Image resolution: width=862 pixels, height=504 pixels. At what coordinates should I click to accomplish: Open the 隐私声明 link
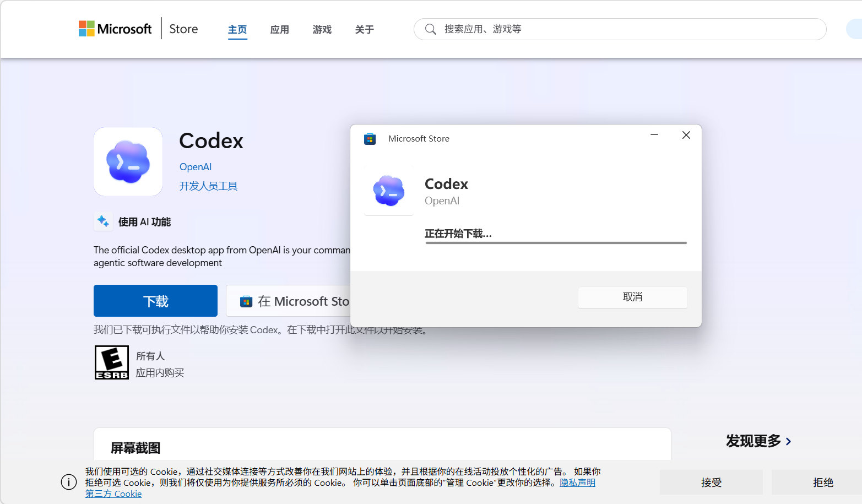coord(577,483)
